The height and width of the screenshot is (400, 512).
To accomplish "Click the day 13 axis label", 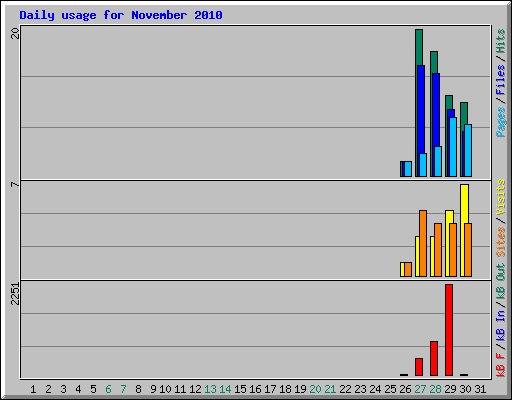I will click(210, 389).
